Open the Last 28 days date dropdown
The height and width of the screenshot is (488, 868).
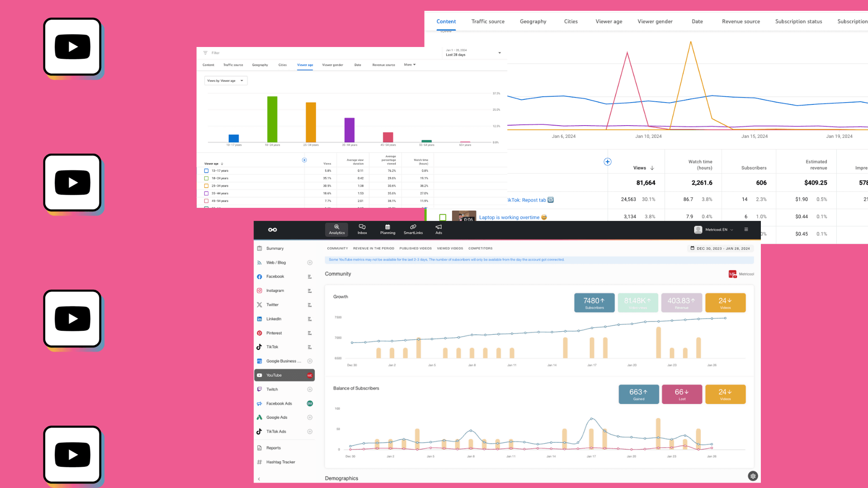click(x=473, y=53)
